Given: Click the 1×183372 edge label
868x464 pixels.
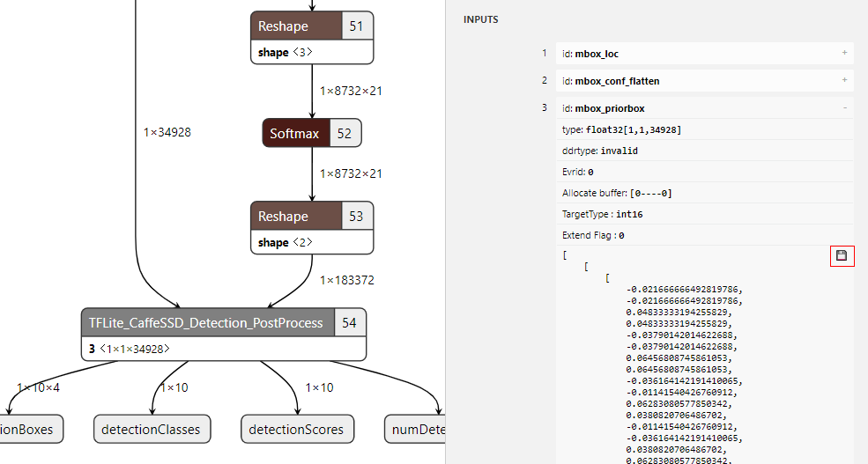Looking at the screenshot, I should (x=346, y=281).
